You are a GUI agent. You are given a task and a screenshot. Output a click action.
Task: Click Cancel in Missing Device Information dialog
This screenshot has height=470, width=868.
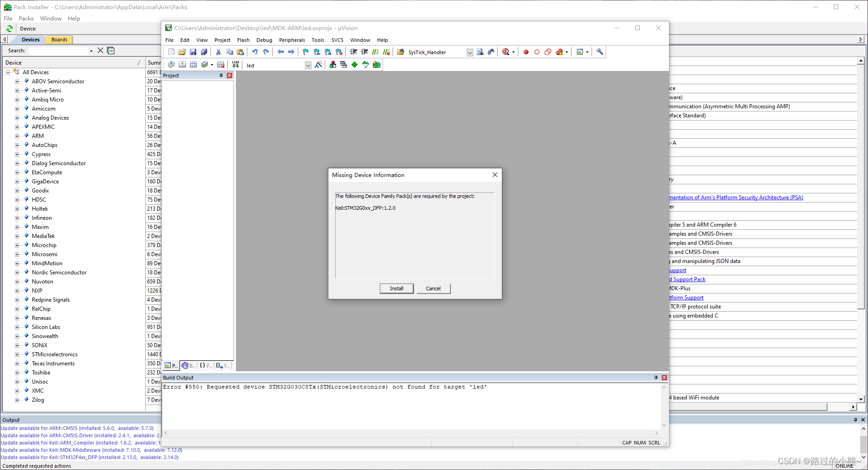click(433, 288)
